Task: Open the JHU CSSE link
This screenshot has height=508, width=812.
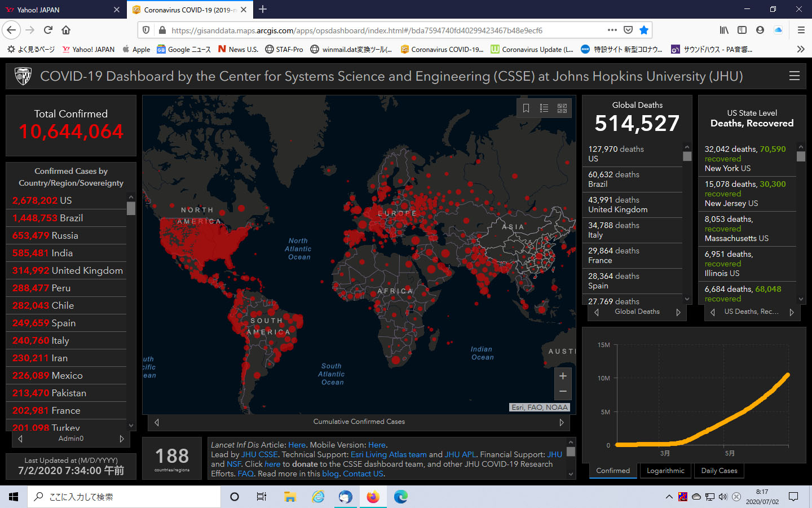Action: 259,454
